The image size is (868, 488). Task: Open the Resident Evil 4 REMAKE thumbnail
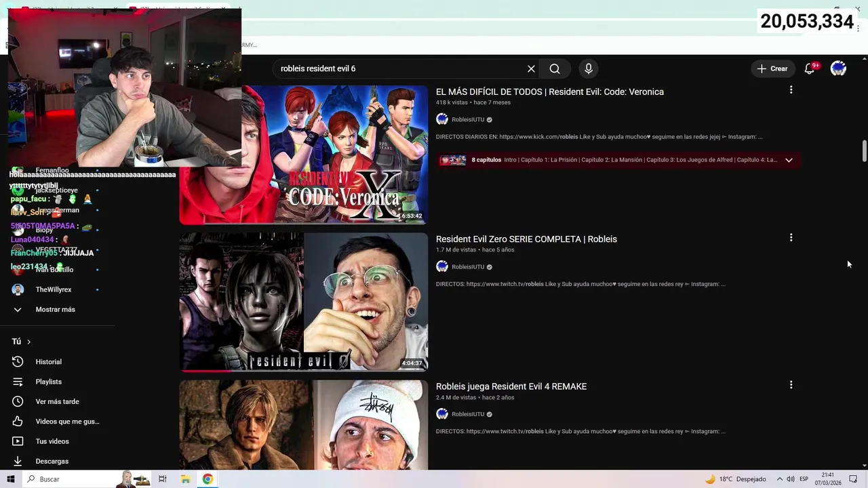(304, 425)
